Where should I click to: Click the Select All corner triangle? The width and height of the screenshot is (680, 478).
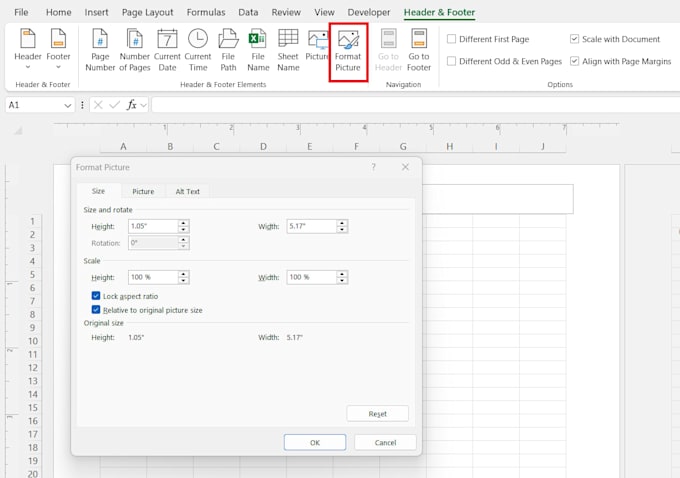(18, 131)
